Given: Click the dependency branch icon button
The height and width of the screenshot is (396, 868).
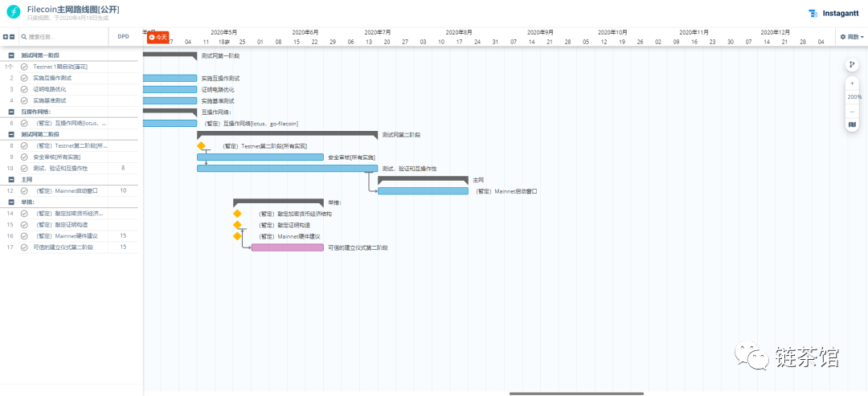Looking at the screenshot, I should click(x=852, y=65).
